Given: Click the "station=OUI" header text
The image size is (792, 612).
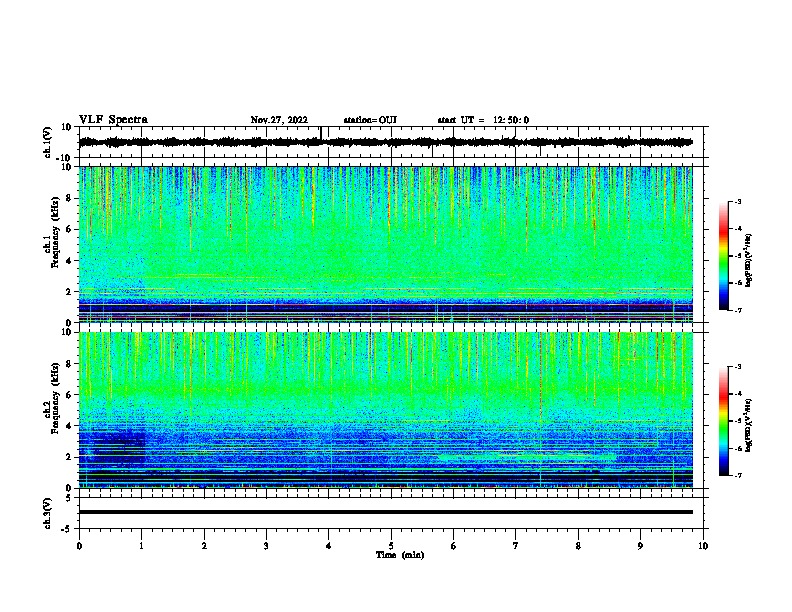Looking at the screenshot, I should click(370, 120).
